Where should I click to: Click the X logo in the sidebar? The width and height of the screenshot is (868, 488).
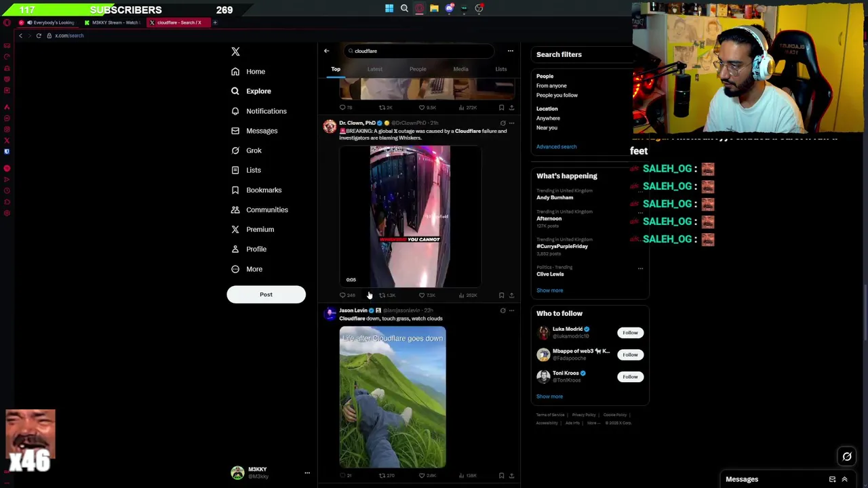click(235, 52)
